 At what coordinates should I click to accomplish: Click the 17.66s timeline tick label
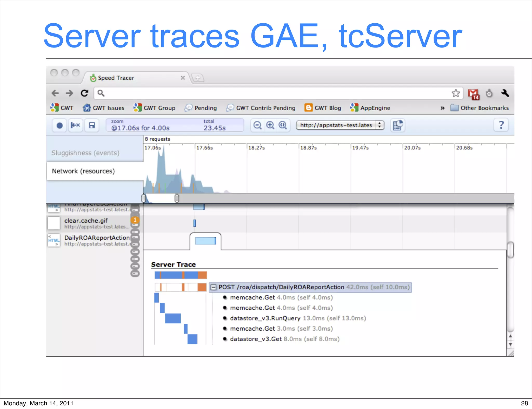point(204,148)
